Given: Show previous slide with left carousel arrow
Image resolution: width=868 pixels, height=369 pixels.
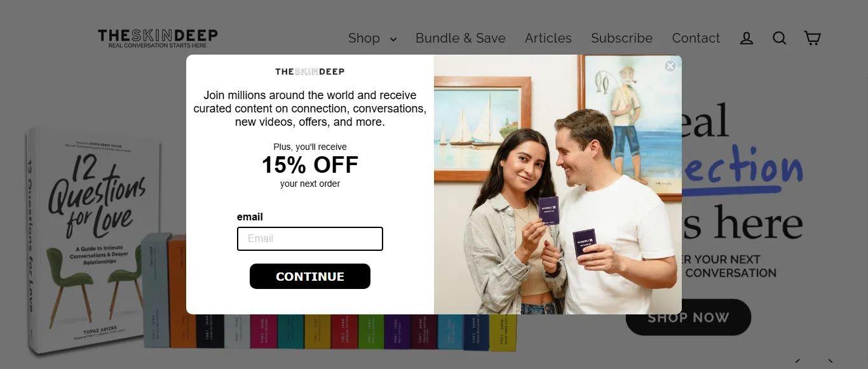Looking at the screenshot, I should tap(797, 361).
